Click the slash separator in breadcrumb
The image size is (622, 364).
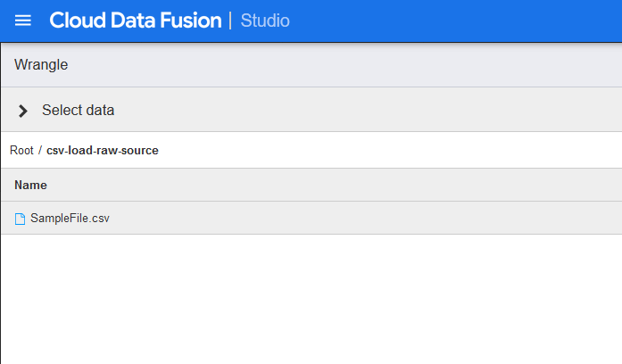pos(40,150)
